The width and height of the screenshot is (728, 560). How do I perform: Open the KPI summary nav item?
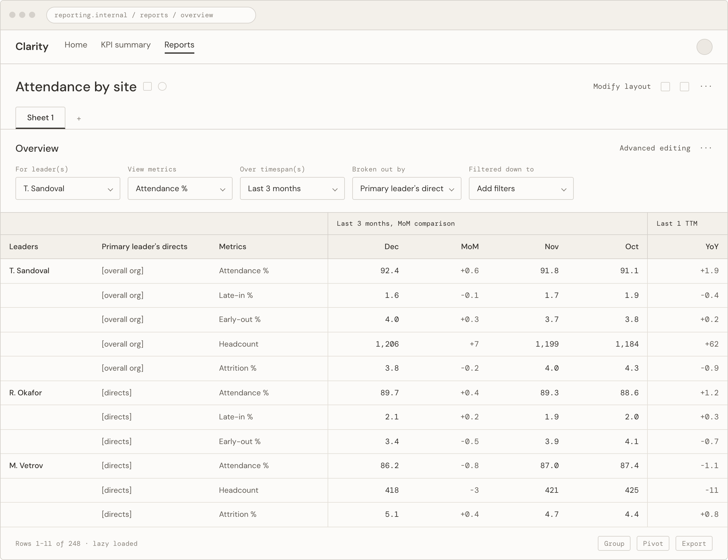click(x=126, y=45)
